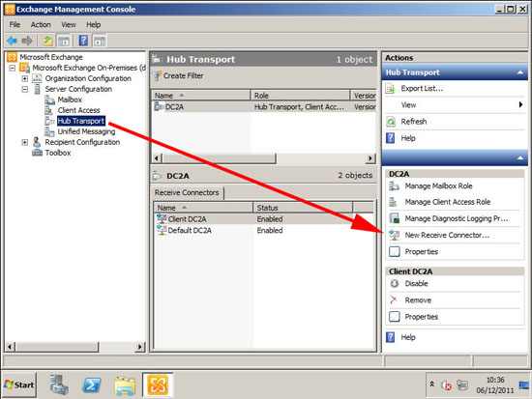Click the Exchange Management Console taskbar icon
Image resolution: width=532 pixels, height=399 pixels.
(158, 385)
